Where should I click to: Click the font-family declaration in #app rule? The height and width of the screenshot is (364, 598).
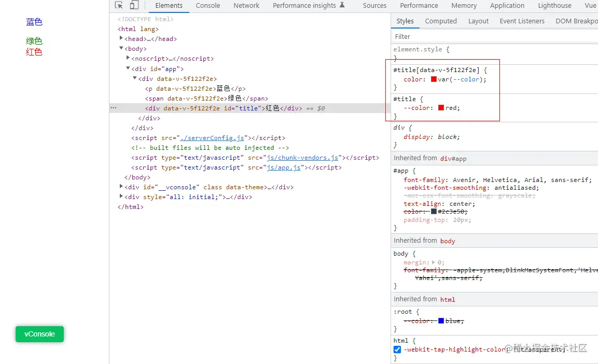point(498,180)
